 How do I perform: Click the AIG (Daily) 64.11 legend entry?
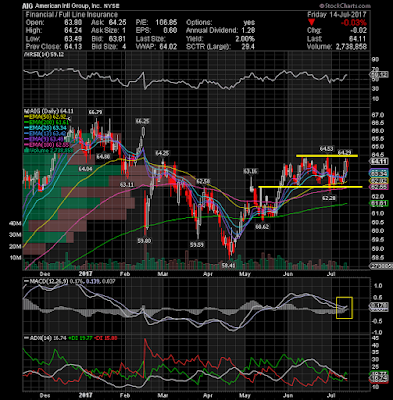click(49, 111)
